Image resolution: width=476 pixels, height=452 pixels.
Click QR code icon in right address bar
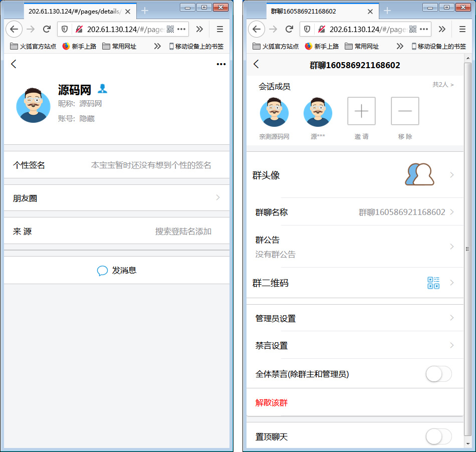point(413,29)
